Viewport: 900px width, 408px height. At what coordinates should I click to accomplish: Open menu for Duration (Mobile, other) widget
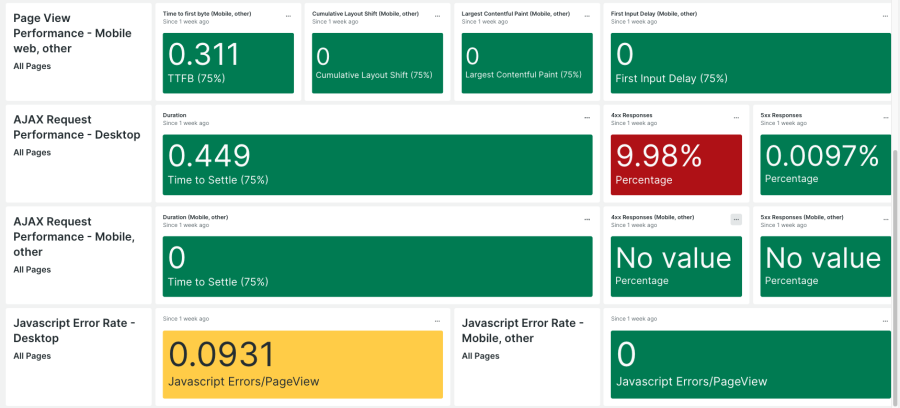tap(586, 219)
